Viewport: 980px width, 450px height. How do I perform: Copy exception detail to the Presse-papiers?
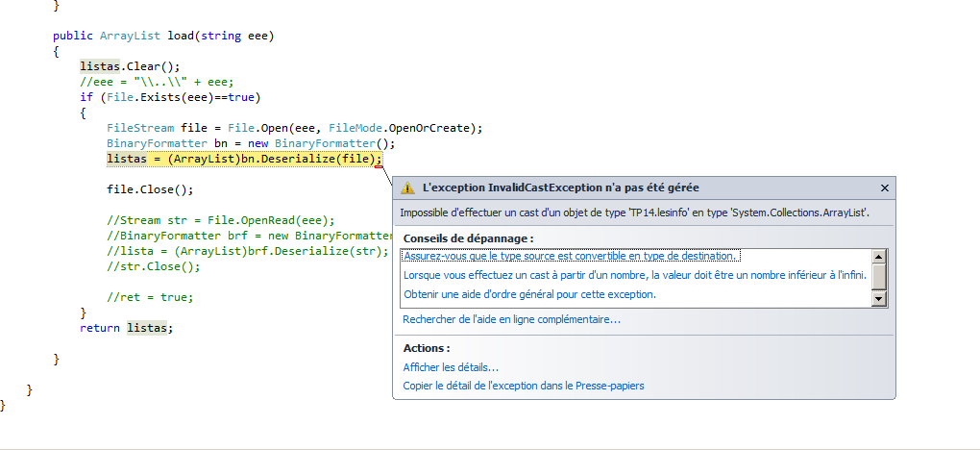(524, 386)
